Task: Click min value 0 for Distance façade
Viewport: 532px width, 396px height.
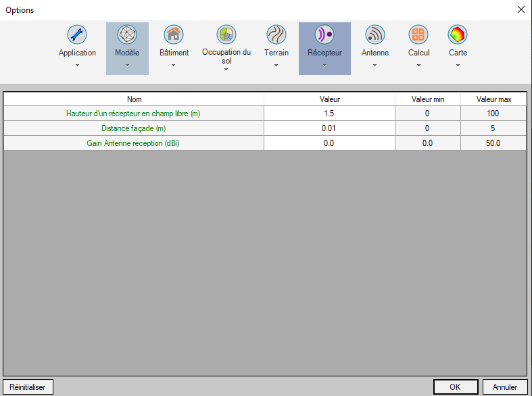Action: point(427,128)
